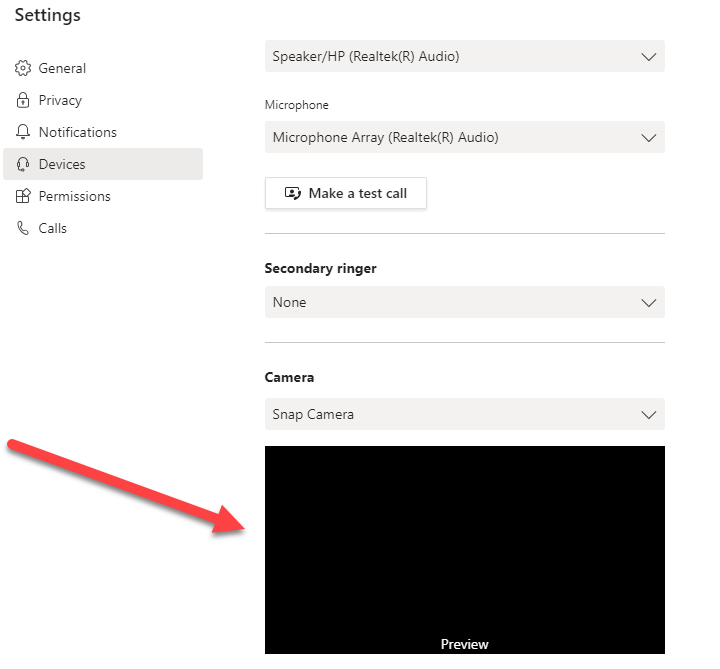Click the test call icon in the button

(292, 193)
